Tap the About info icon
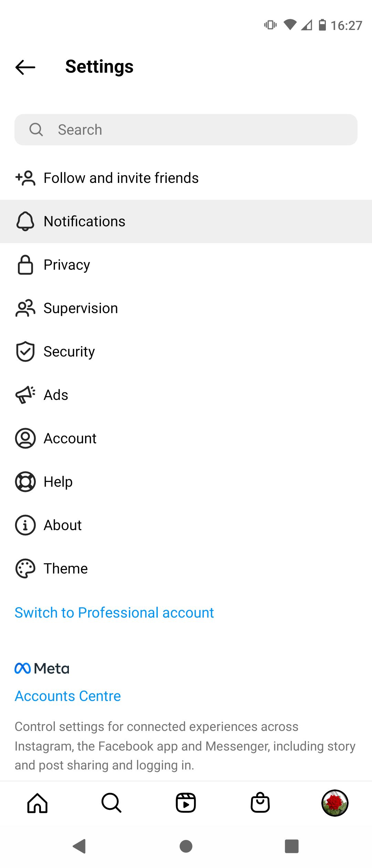 tap(25, 525)
